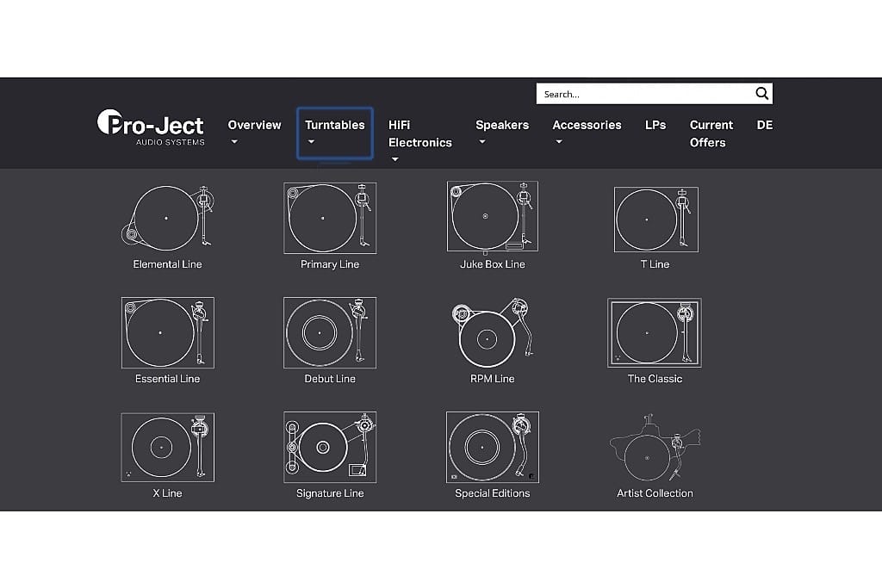Open the Debut Line turntable icon
Viewport: 882px width, 588px height.
[330, 333]
